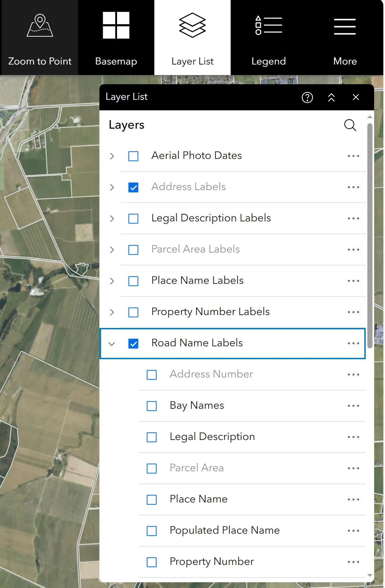Expand the Property Number Labels layer
Screen dimensions: 385x588
click(x=112, y=312)
